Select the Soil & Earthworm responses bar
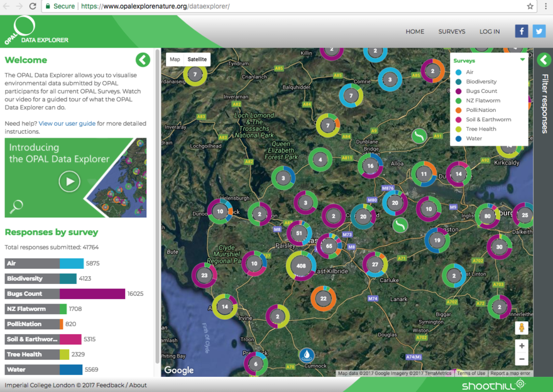This screenshot has height=392, width=553. [43, 339]
